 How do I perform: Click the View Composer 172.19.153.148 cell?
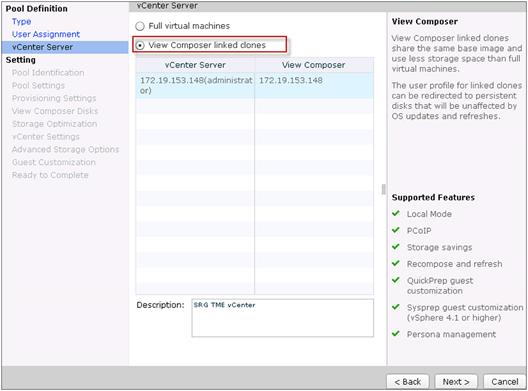point(314,86)
